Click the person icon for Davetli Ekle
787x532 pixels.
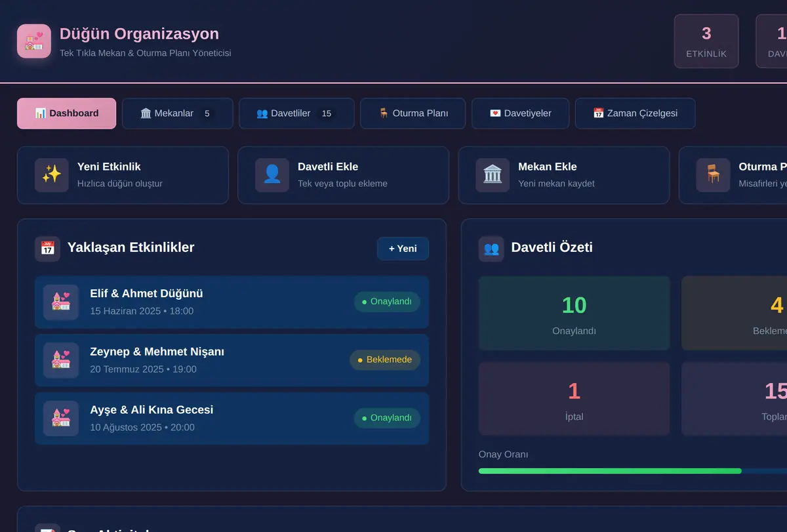[x=272, y=175]
